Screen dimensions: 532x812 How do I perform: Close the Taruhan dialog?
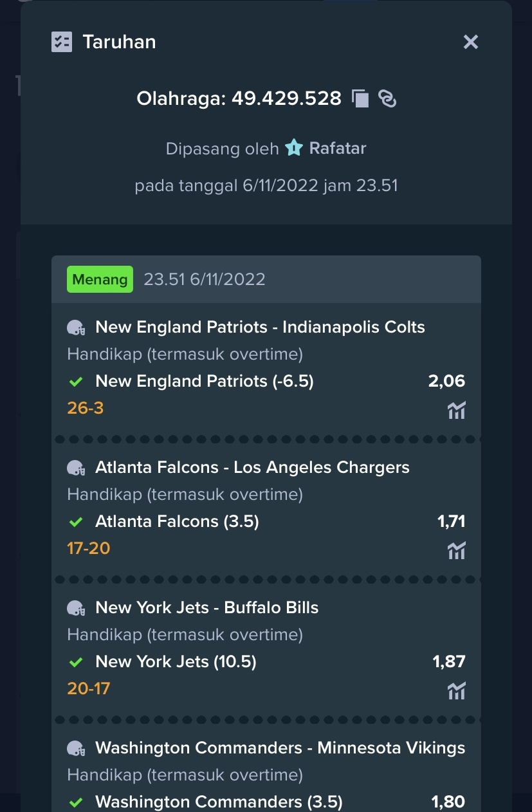[x=471, y=42]
